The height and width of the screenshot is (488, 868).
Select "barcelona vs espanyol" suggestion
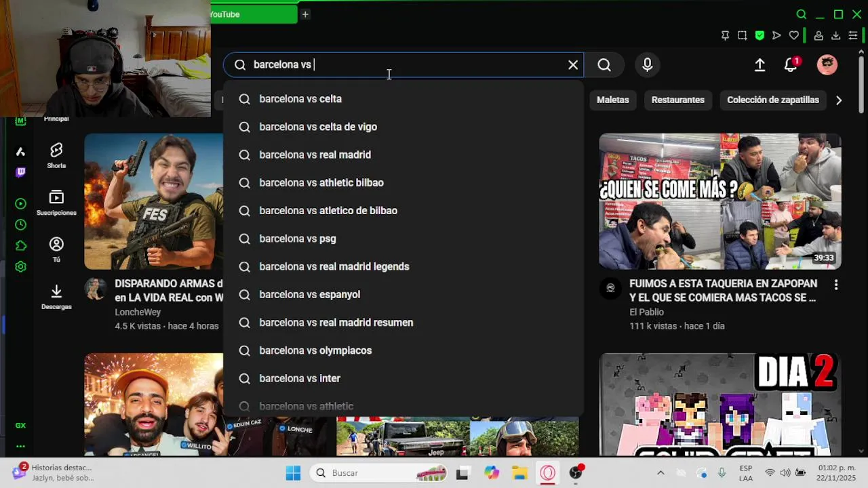coord(403,295)
